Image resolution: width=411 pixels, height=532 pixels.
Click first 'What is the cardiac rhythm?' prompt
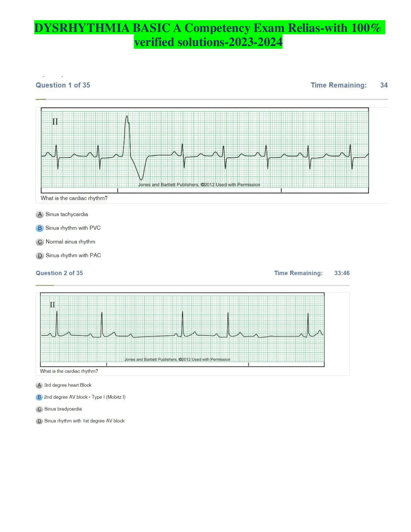pos(74,198)
